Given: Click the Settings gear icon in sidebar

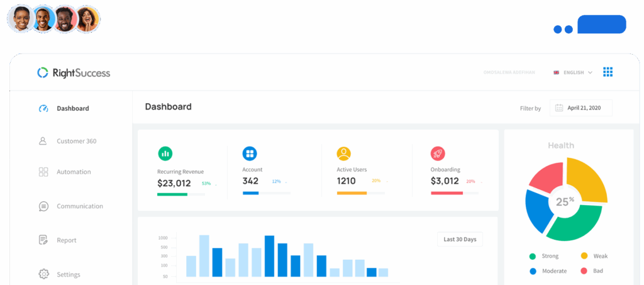Looking at the screenshot, I should click(43, 274).
